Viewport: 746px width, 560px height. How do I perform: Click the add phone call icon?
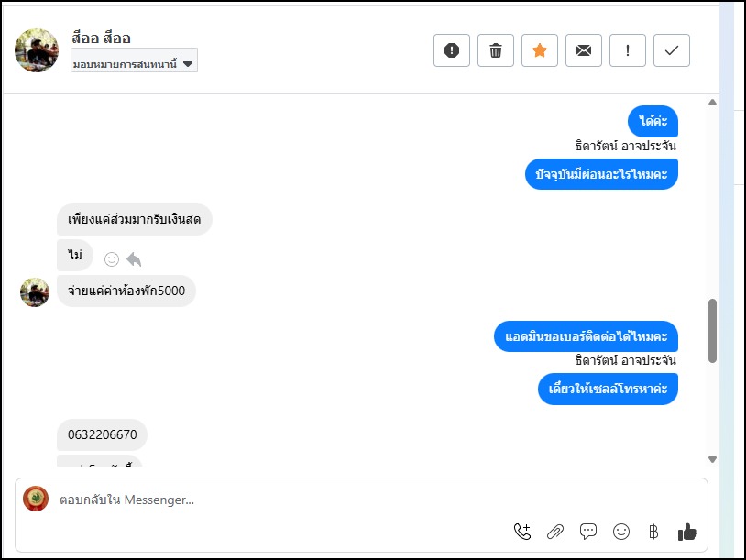point(522,531)
